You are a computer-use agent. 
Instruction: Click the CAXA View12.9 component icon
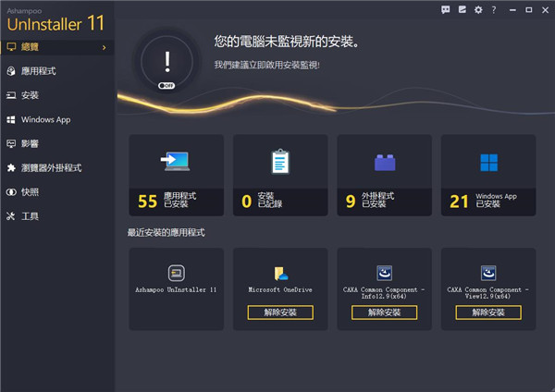(x=488, y=273)
